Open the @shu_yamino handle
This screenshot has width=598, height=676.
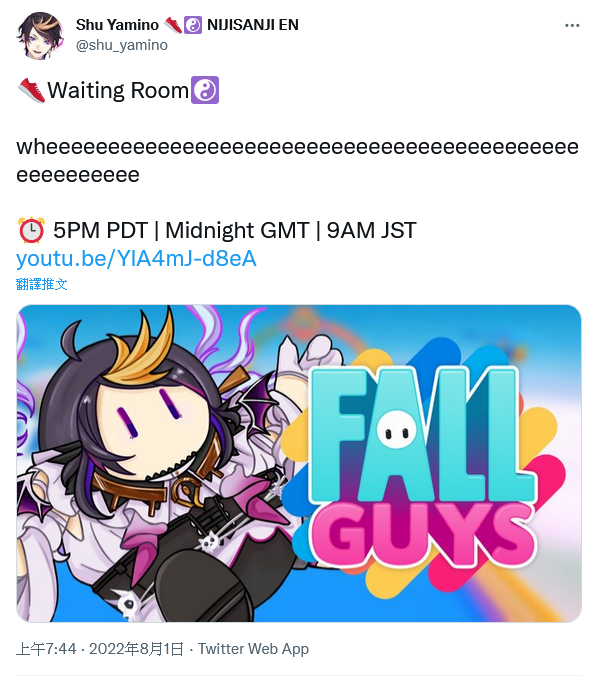click(x=122, y=45)
